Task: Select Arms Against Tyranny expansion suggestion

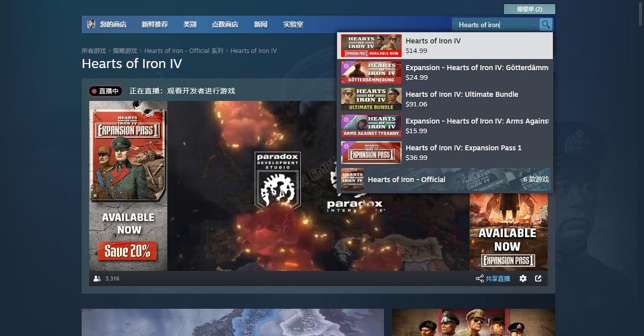Action: coord(445,125)
